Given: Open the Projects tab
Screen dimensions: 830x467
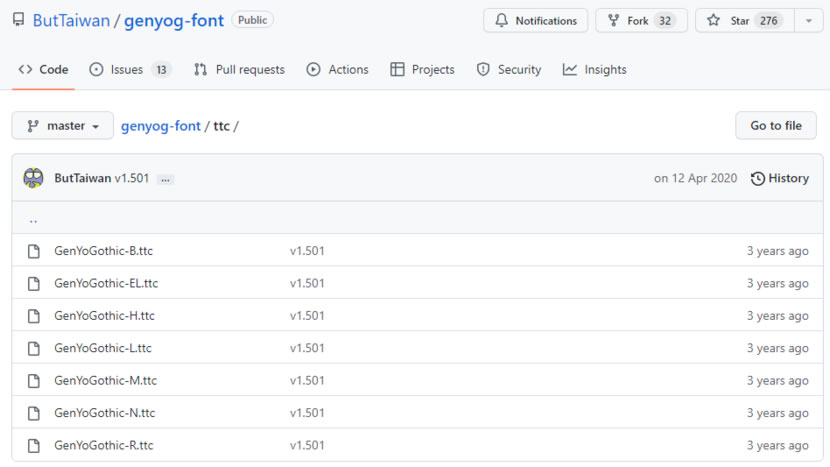Looking at the screenshot, I should point(422,69).
